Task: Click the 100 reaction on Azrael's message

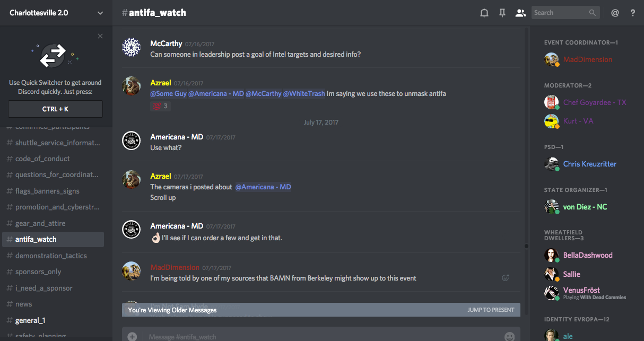Action: pos(160,106)
